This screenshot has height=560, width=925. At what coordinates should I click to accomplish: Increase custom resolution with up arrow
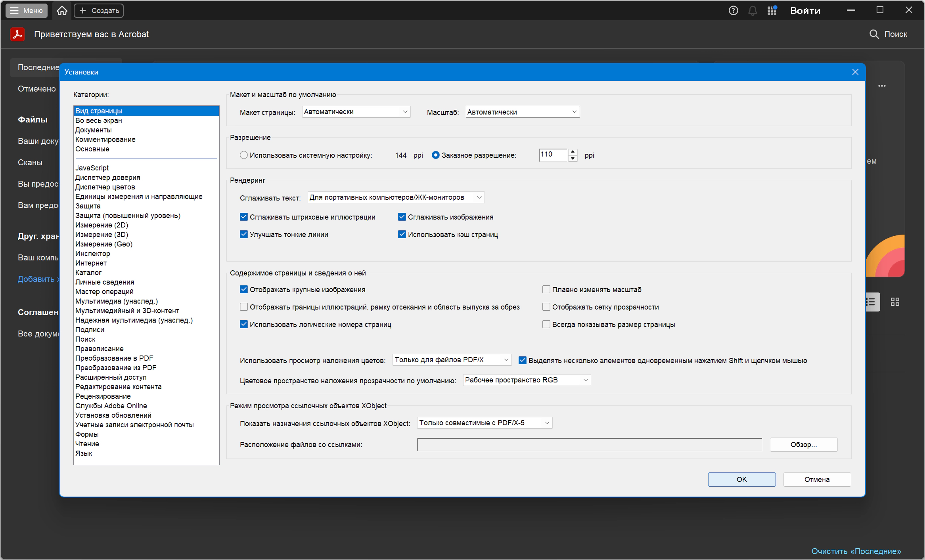(573, 152)
